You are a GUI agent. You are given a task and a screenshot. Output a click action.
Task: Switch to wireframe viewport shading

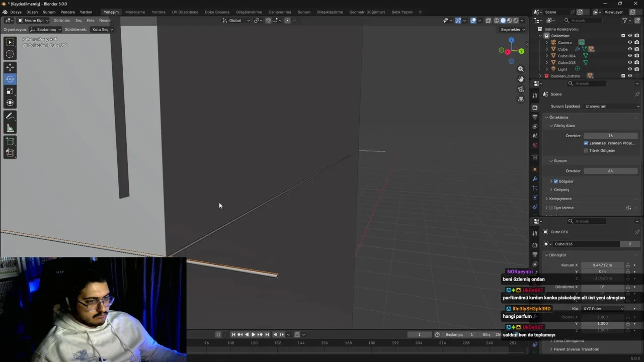(497, 21)
